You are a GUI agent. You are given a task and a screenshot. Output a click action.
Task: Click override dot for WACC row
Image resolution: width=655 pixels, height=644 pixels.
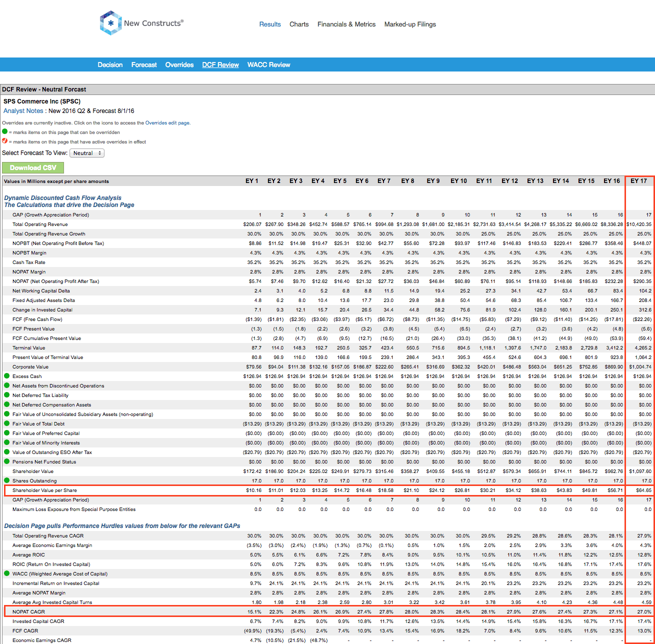pyautogui.click(x=6, y=573)
